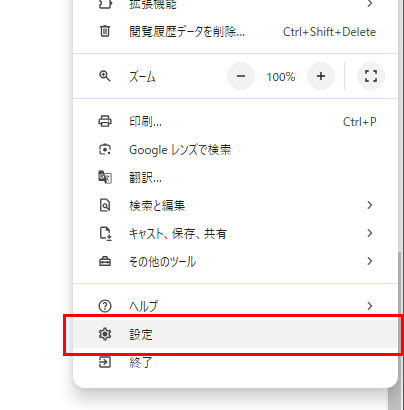Image resolution: width=404 pixels, height=410 pixels.
Task: Open the 検索と編集 submenu
Action: tap(235, 205)
